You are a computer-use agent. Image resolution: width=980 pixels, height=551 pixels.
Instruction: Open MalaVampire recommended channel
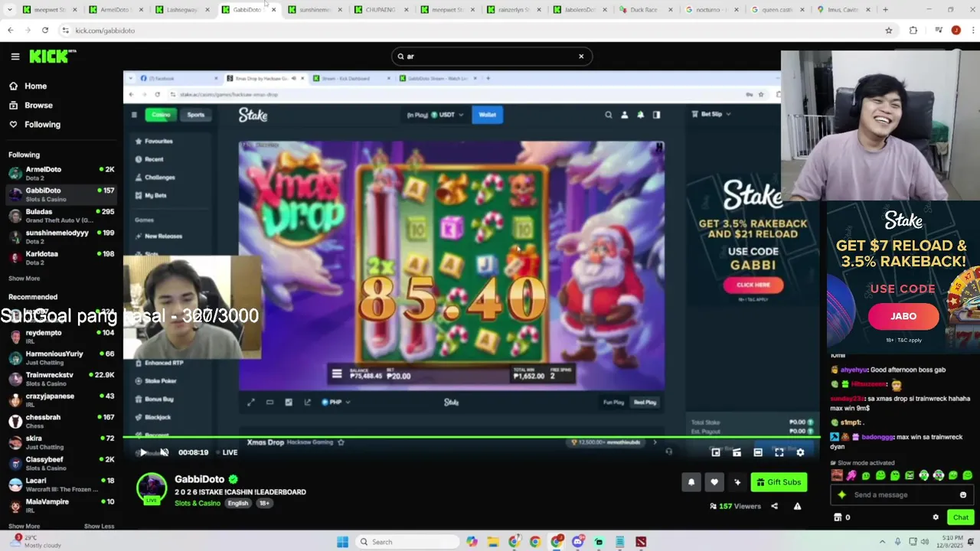(x=61, y=505)
